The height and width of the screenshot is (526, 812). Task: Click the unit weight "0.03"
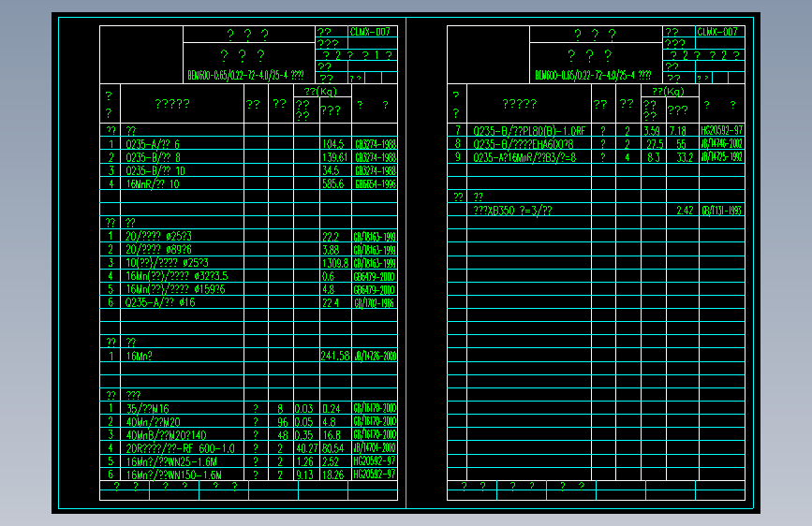tap(304, 409)
